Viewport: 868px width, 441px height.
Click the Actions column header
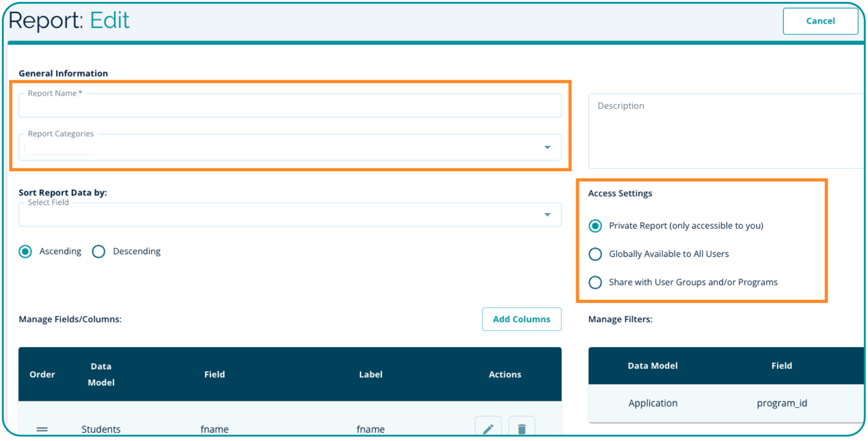(x=505, y=374)
